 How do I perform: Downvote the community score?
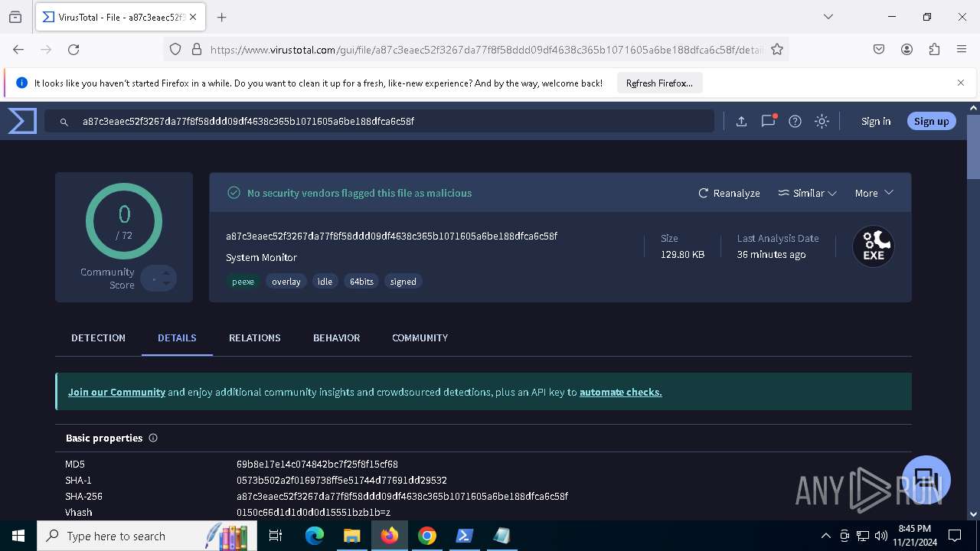(166, 284)
